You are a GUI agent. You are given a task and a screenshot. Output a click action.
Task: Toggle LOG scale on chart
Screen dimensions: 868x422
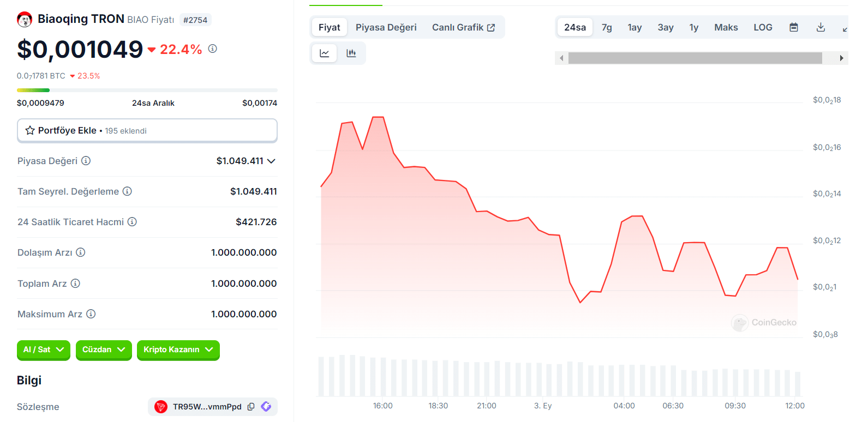[x=763, y=27]
